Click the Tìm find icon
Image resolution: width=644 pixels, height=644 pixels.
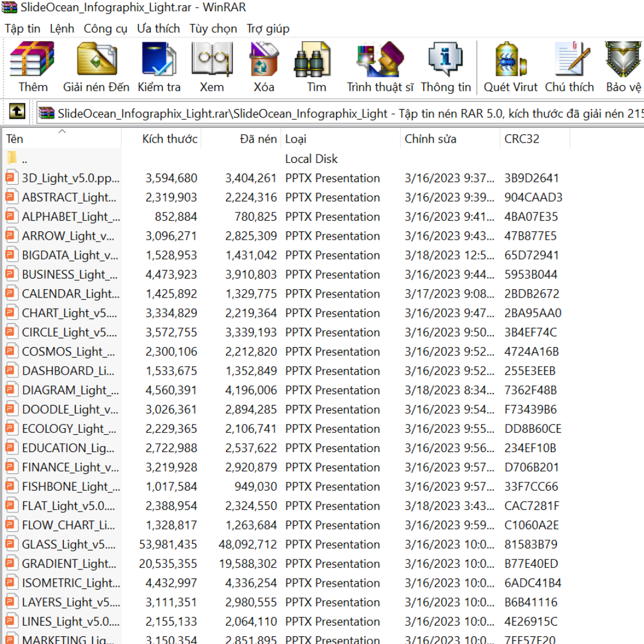point(312,60)
